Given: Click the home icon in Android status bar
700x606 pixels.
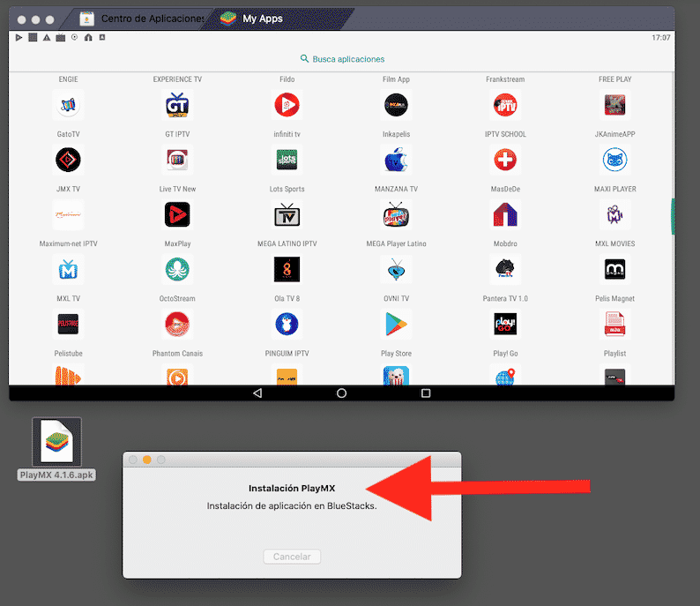Looking at the screenshot, I should pyautogui.click(x=88, y=38).
